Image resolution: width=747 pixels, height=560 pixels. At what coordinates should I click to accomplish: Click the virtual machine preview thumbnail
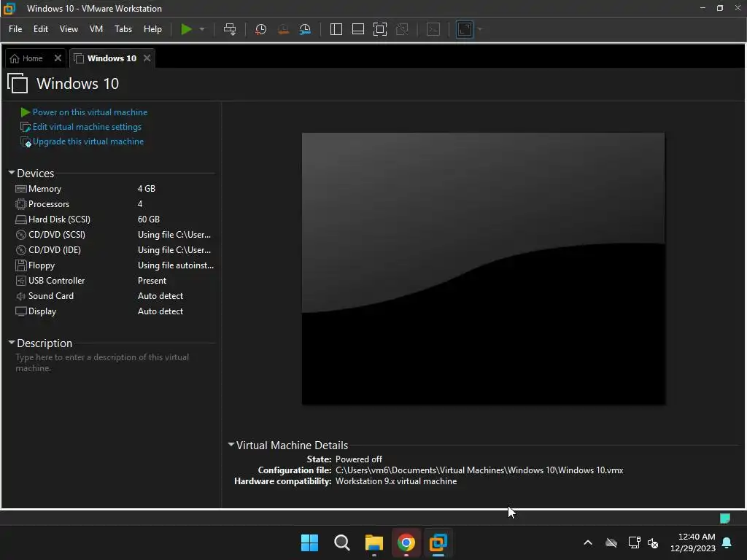tap(484, 268)
